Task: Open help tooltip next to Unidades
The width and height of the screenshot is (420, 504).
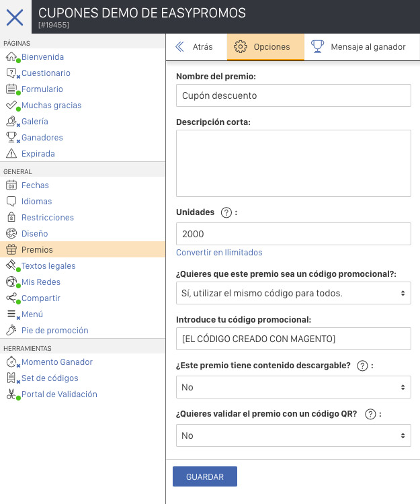Action: tap(226, 212)
